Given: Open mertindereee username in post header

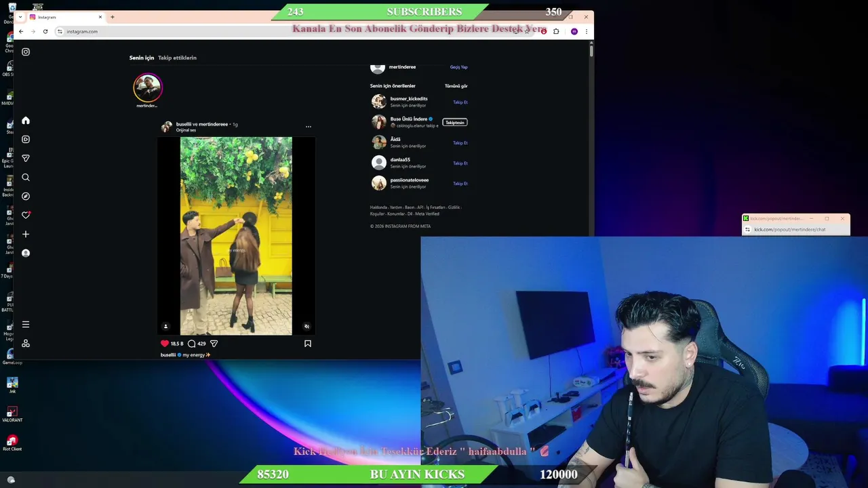Looking at the screenshot, I should click(213, 124).
